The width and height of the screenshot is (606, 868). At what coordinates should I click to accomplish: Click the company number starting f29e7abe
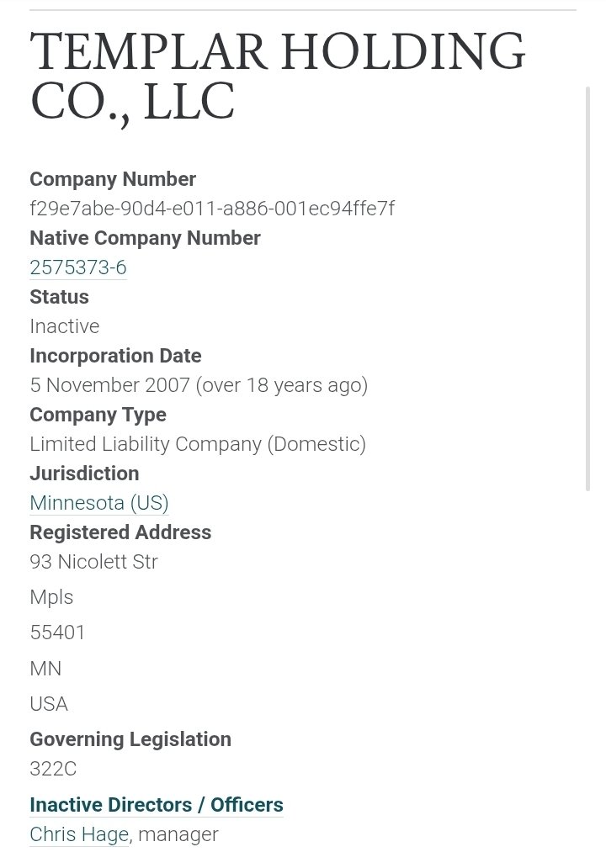[x=212, y=209]
